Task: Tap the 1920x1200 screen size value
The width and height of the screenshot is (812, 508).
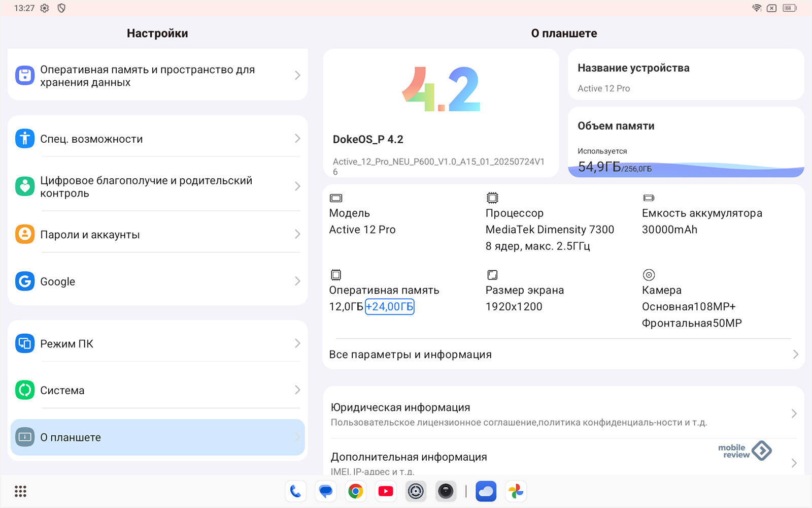Action: coord(514,306)
